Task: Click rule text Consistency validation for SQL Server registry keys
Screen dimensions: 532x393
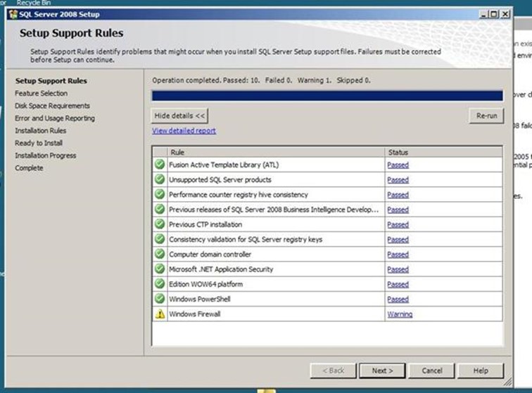Action: click(246, 240)
